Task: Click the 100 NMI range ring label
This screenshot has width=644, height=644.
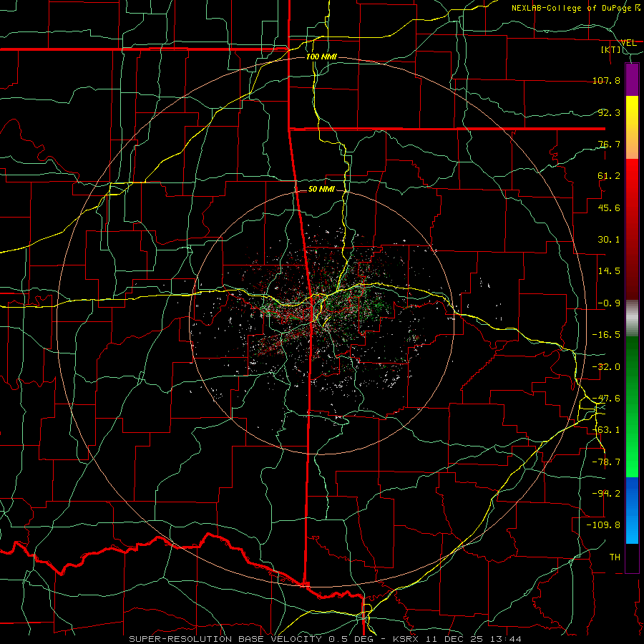Action: point(321,57)
